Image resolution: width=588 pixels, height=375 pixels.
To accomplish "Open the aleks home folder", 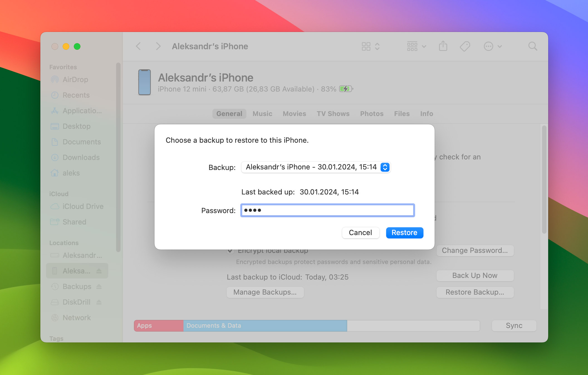I will click(77, 173).
